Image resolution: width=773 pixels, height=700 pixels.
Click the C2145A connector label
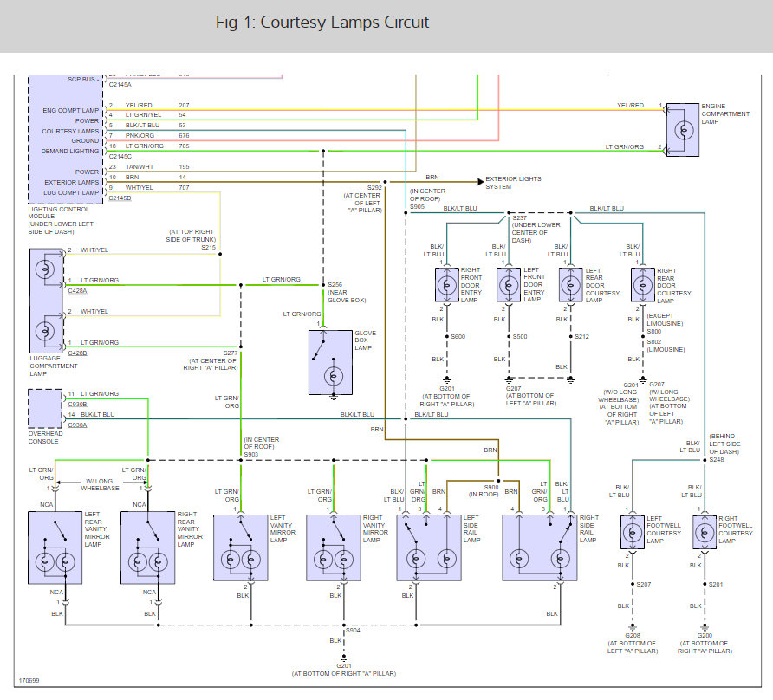[x=120, y=85]
